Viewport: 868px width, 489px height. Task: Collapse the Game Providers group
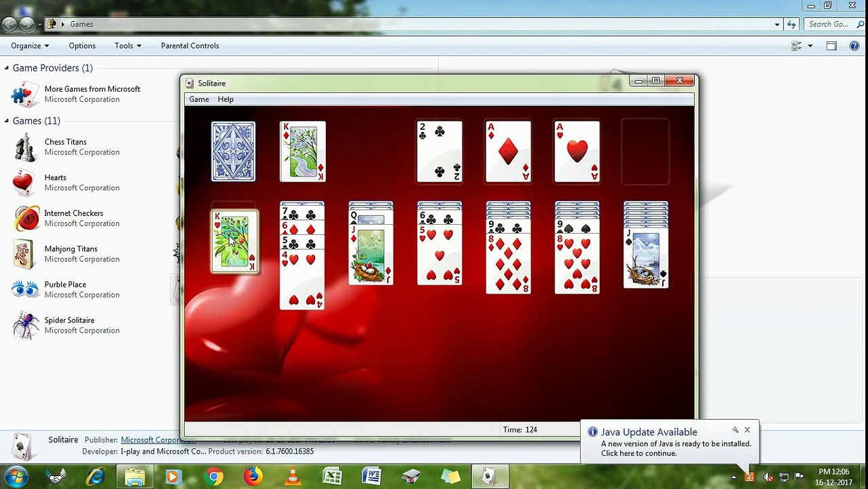(x=7, y=68)
